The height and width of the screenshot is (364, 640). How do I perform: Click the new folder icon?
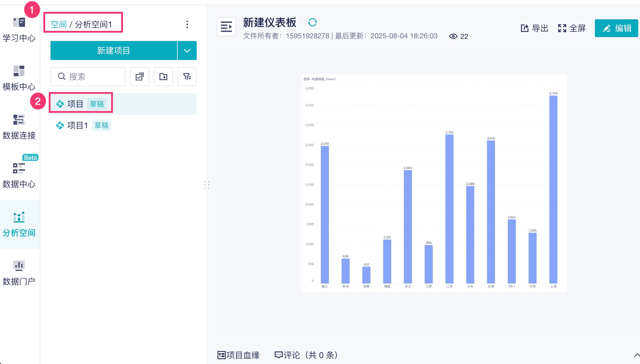pos(163,77)
